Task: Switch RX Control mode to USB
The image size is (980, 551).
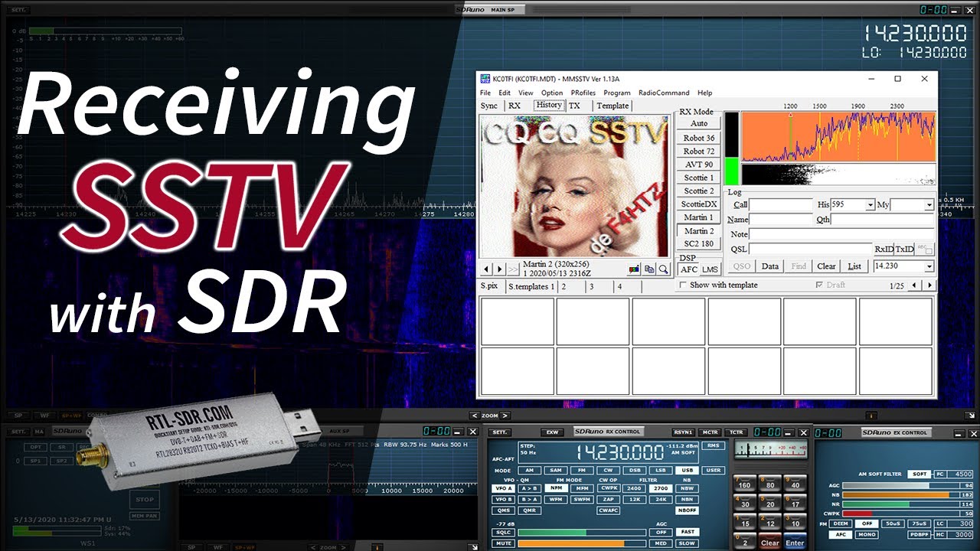Action: click(x=687, y=471)
